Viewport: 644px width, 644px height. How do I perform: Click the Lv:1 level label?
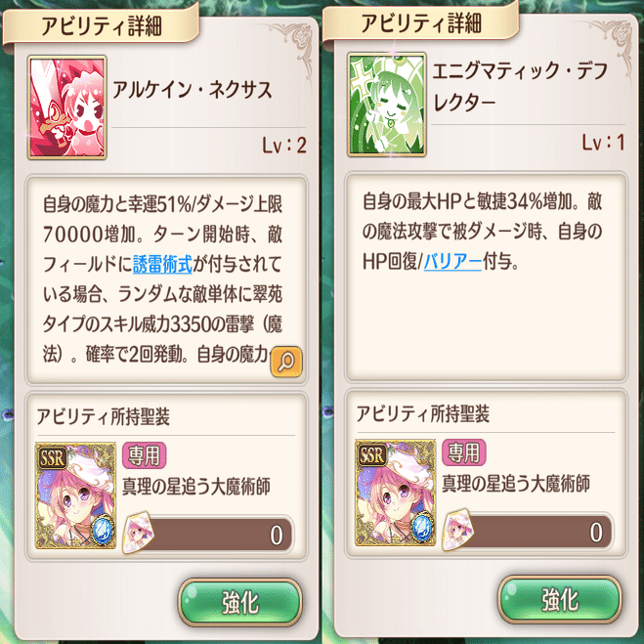tap(603, 143)
